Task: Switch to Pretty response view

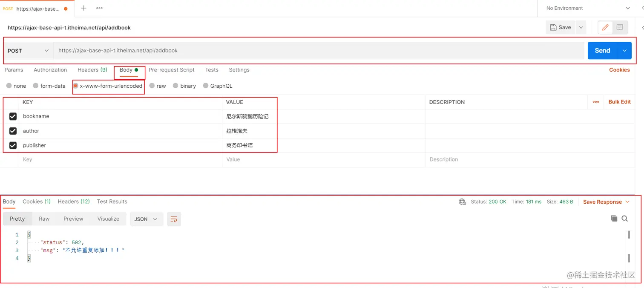Action: (x=17, y=219)
